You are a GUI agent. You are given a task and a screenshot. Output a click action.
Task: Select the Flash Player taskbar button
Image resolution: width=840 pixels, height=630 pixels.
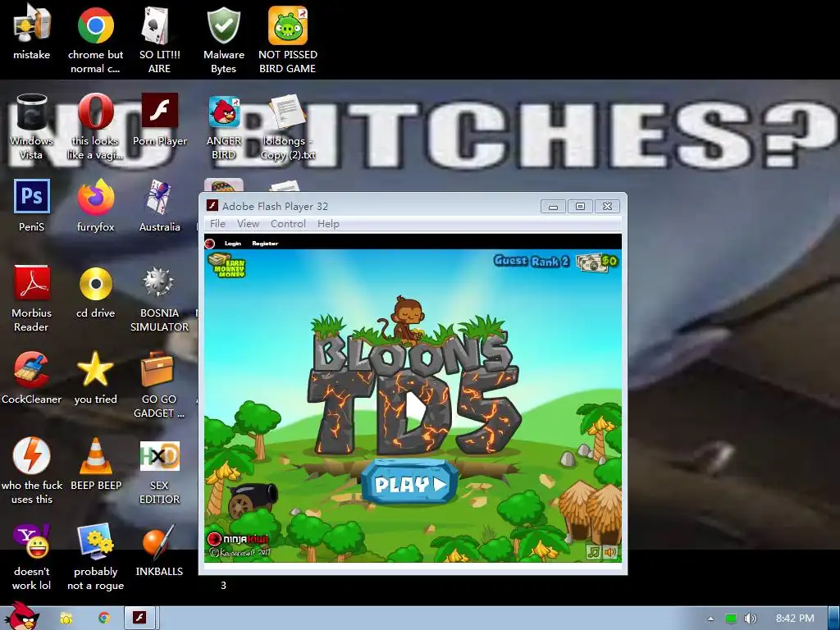139,619
